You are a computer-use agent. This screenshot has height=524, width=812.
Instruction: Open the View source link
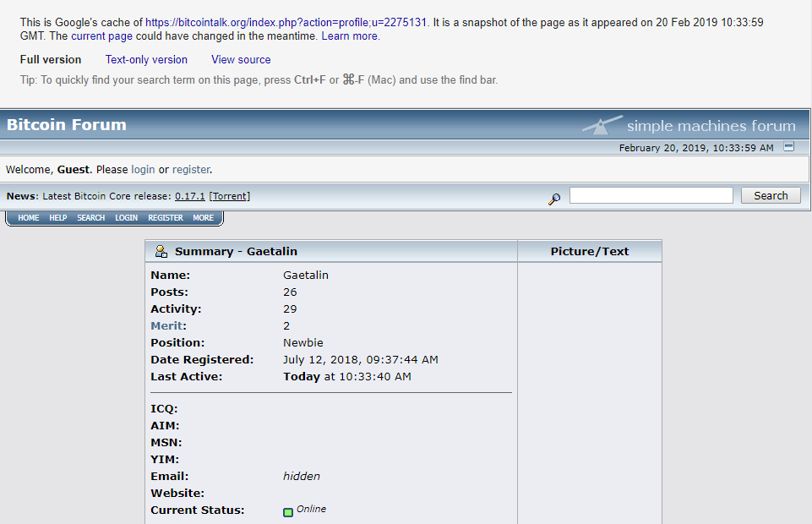pyautogui.click(x=241, y=59)
